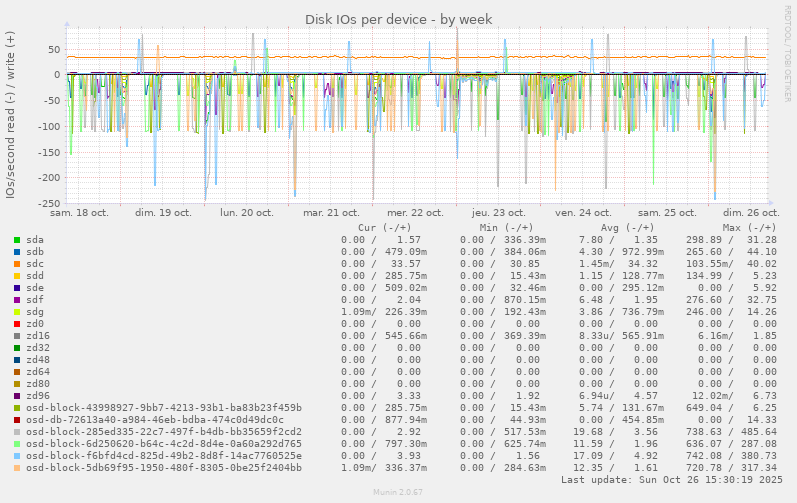Click the Last update timestamp text
The height and width of the screenshot is (503, 797).
click(x=670, y=480)
